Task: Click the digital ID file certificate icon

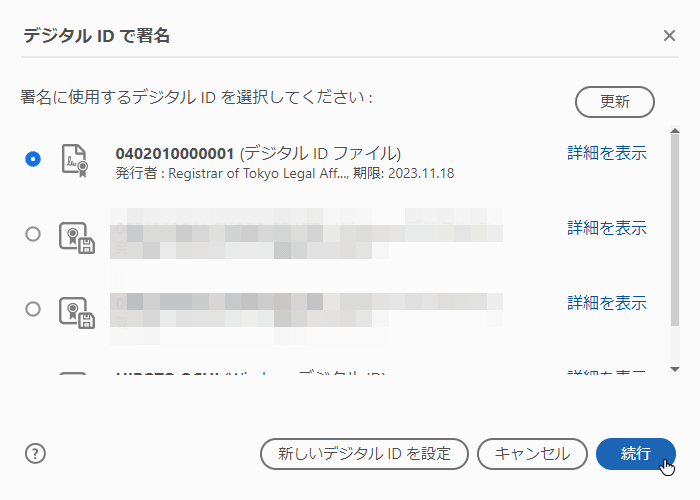Action: coord(75,160)
